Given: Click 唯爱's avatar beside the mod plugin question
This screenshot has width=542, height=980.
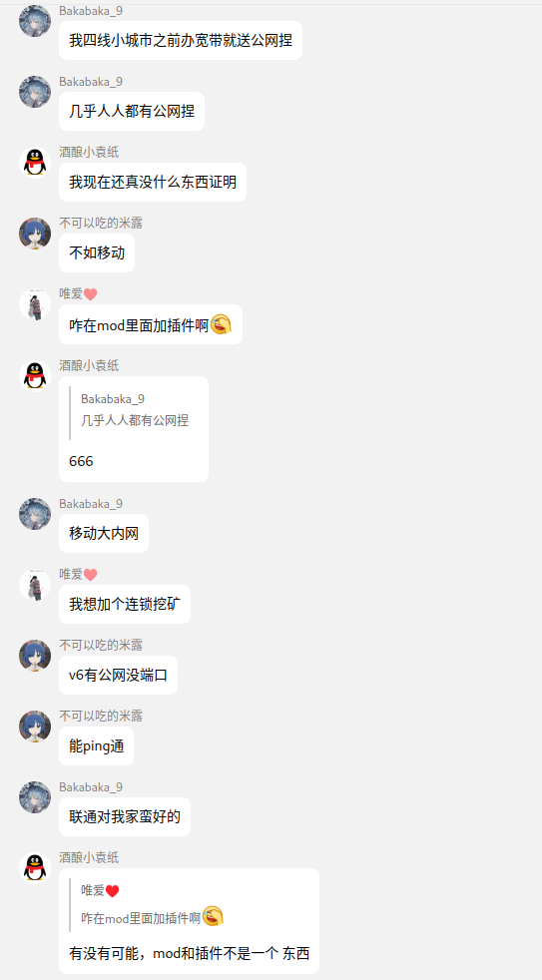Looking at the screenshot, I should (35, 304).
